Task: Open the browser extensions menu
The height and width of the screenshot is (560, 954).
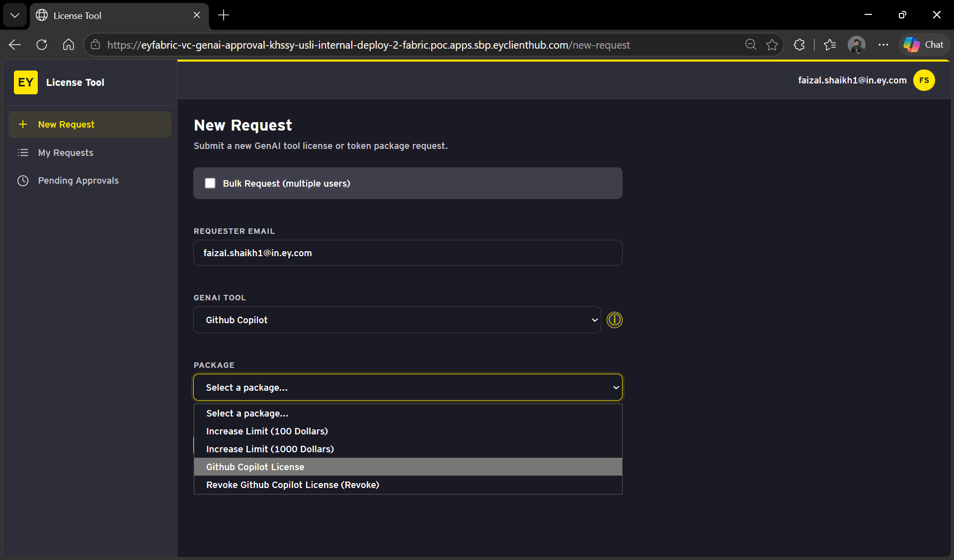Action: pyautogui.click(x=799, y=45)
